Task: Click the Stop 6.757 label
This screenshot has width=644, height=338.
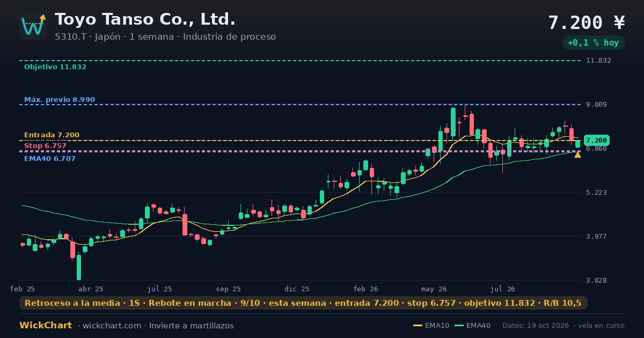Action: click(x=45, y=146)
